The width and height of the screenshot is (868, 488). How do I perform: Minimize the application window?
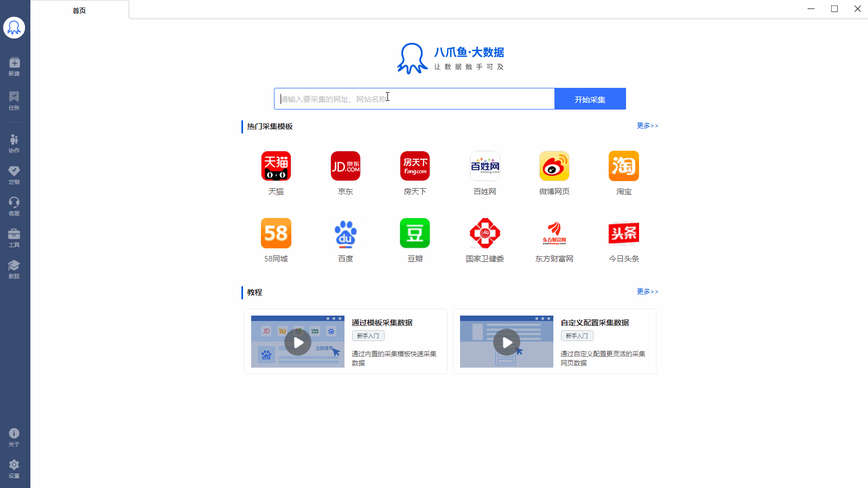point(811,9)
